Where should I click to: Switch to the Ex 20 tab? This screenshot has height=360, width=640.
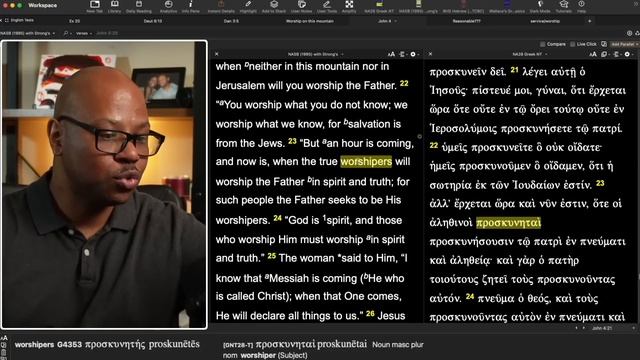74,21
